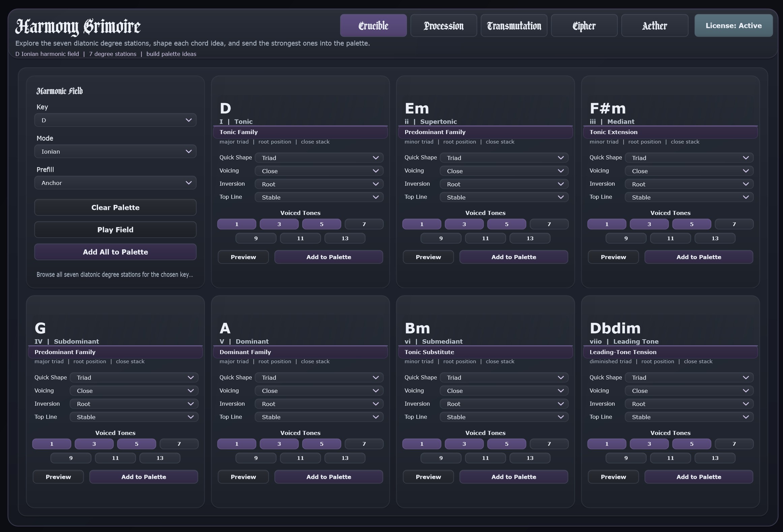The width and height of the screenshot is (783, 532).
Task: Open Top Line dropdown in Dbdim card
Action: [x=689, y=417]
